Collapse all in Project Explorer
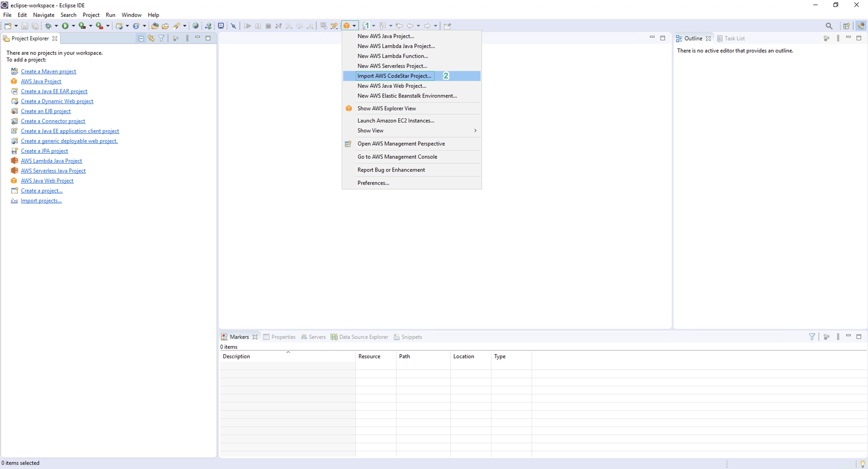The height and width of the screenshot is (469, 868). point(141,38)
